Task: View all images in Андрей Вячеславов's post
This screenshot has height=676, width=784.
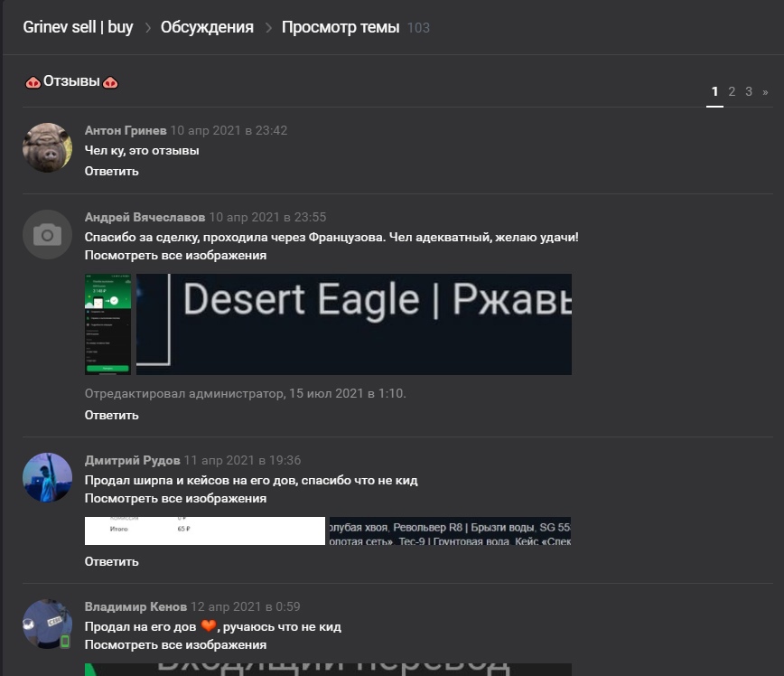Action: [175, 255]
